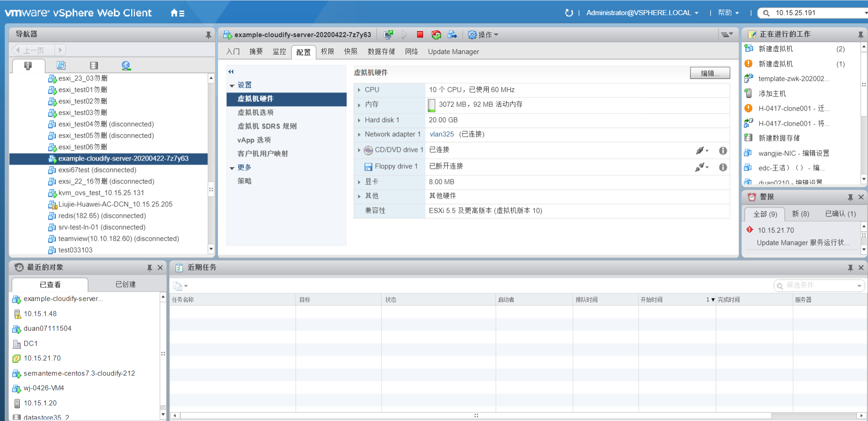Click the power on play icon
This screenshot has width=868, height=421.
point(404,35)
